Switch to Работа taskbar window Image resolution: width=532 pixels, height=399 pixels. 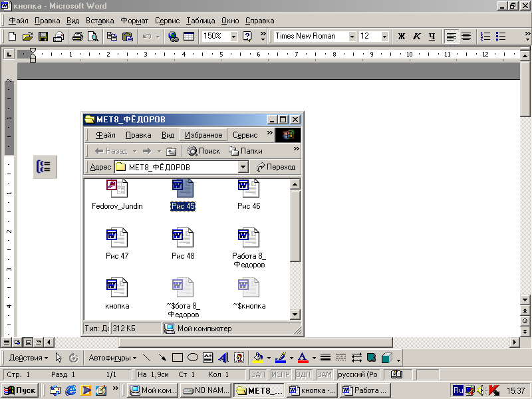pos(365,390)
